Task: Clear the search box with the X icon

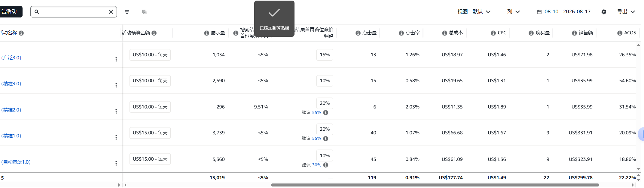Action: click(x=111, y=12)
